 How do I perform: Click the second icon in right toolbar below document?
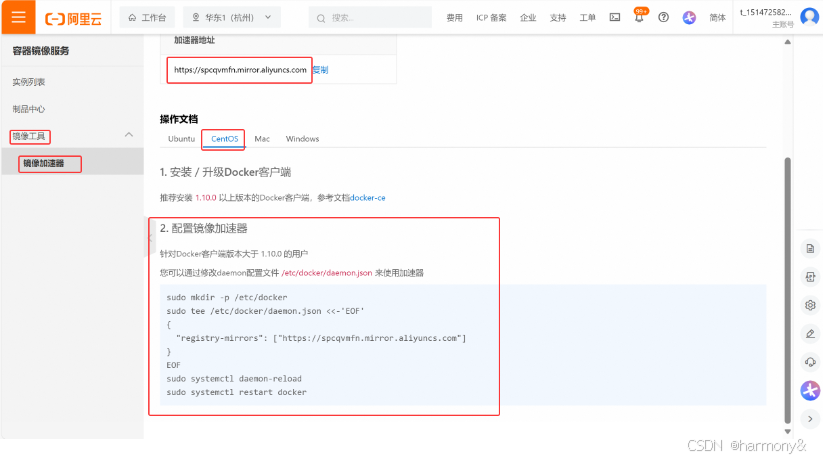(810, 277)
